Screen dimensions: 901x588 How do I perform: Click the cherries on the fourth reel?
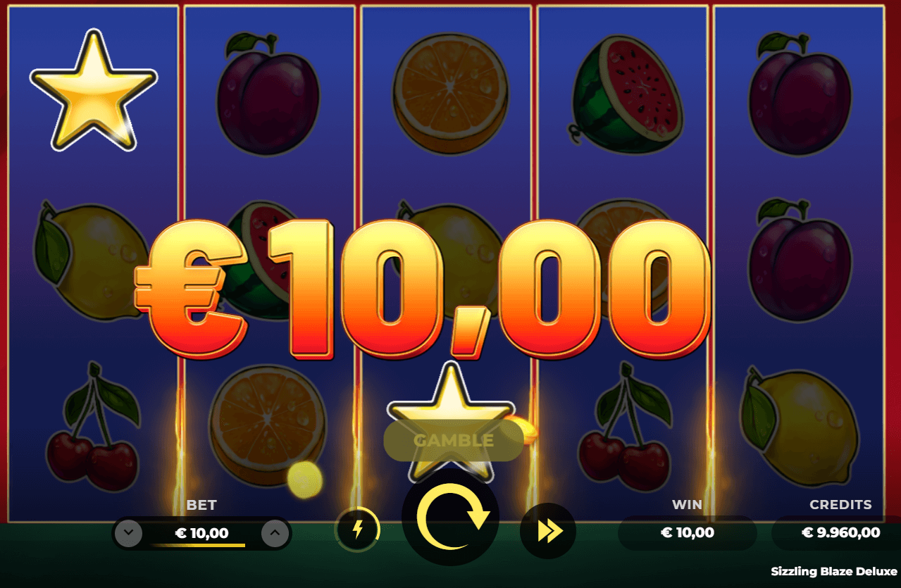(625, 428)
